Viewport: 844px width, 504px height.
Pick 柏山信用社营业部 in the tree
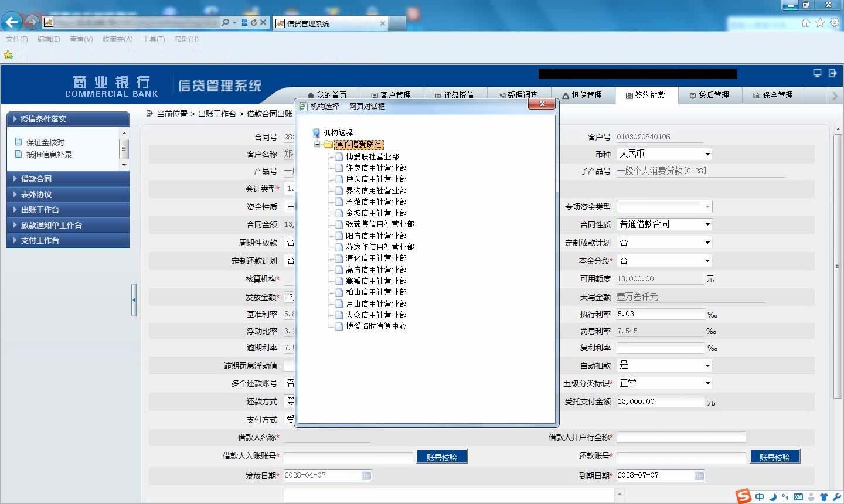click(376, 292)
